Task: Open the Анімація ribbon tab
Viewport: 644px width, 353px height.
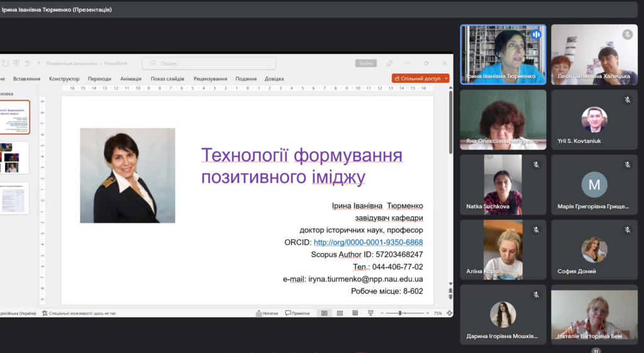Action: [131, 79]
